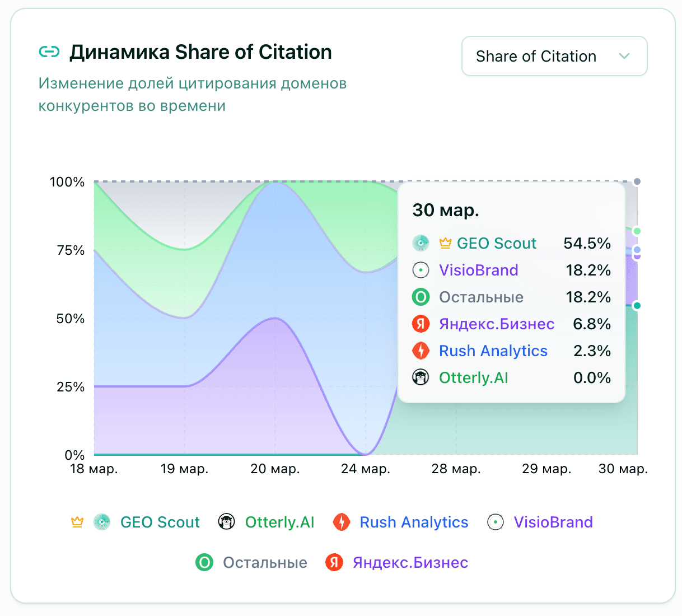
Task: Click the GEO Scout link in the tooltip
Action: (x=496, y=243)
